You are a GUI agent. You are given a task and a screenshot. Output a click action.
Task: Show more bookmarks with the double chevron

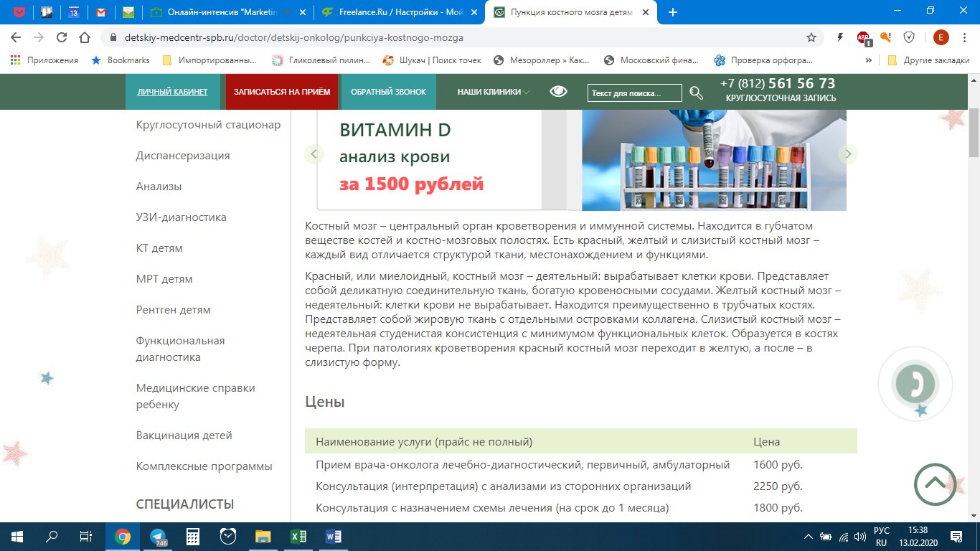click(x=869, y=60)
